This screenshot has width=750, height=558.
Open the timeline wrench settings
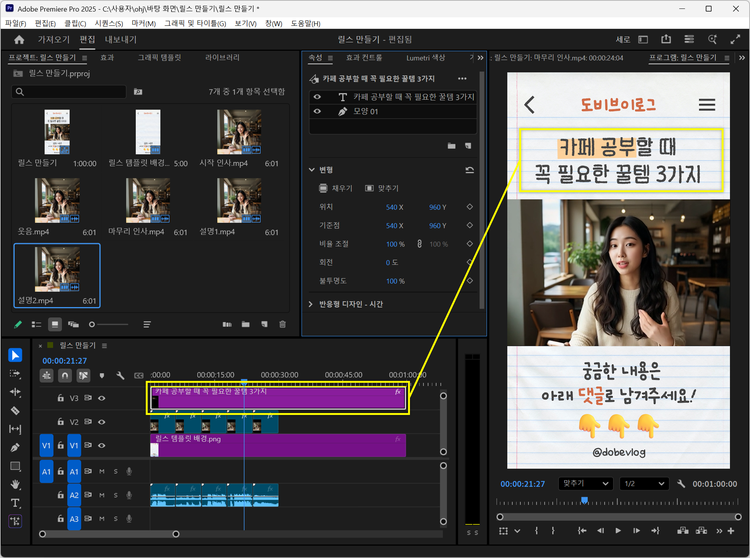[x=120, y=376]
